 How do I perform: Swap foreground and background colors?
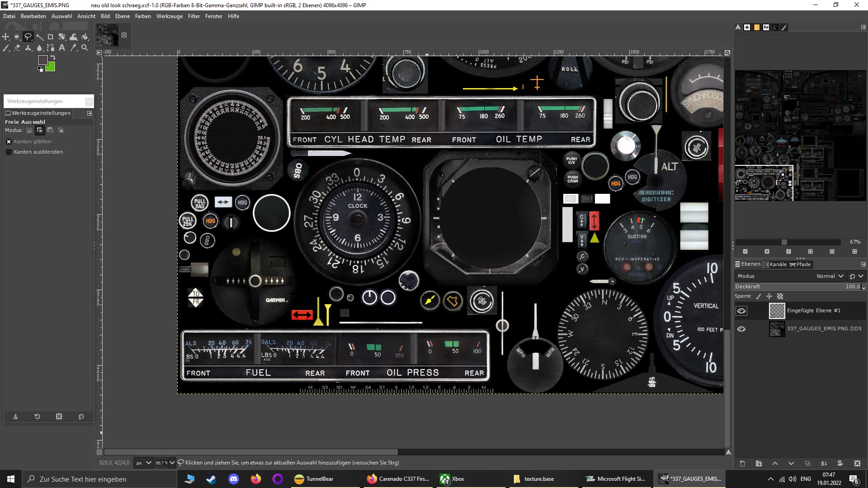tap(53, 57)
